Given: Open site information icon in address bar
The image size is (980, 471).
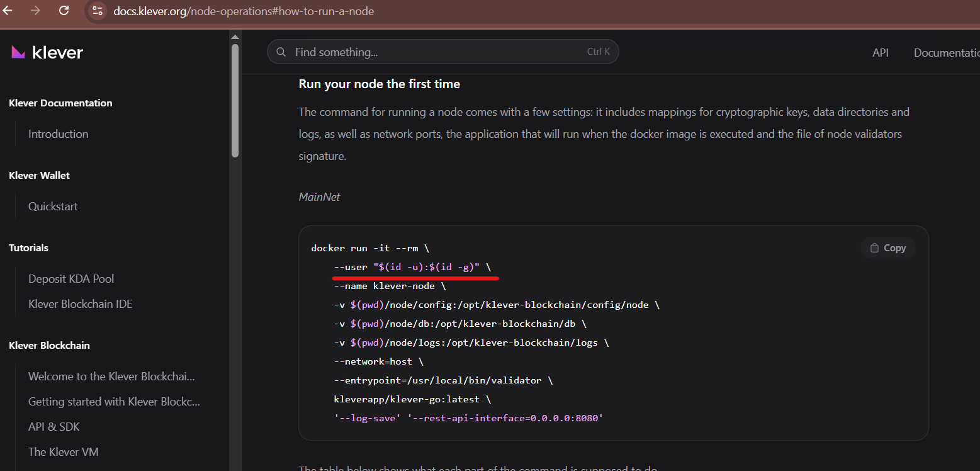Looking at the screenshot, I should coord(97,11).
